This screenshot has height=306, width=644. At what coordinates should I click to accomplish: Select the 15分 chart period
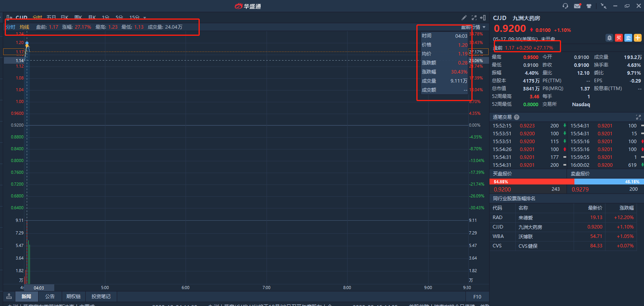(134, 18)
